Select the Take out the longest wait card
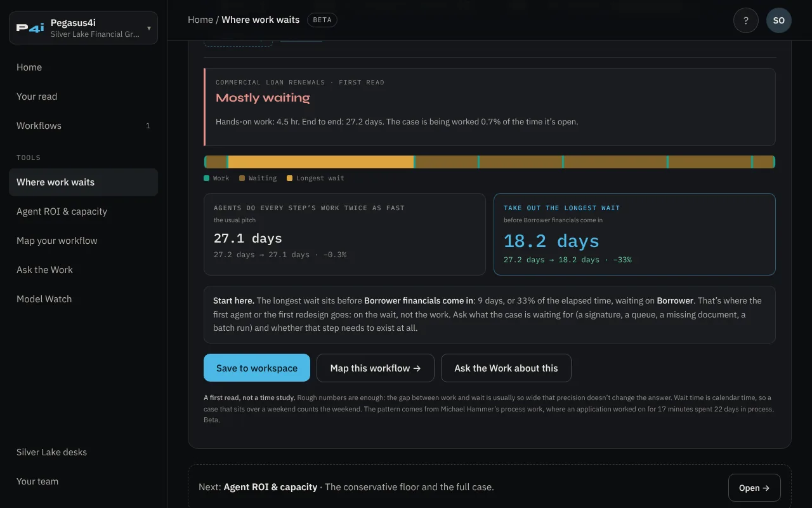812x508 pixels. tap(634, 234)
